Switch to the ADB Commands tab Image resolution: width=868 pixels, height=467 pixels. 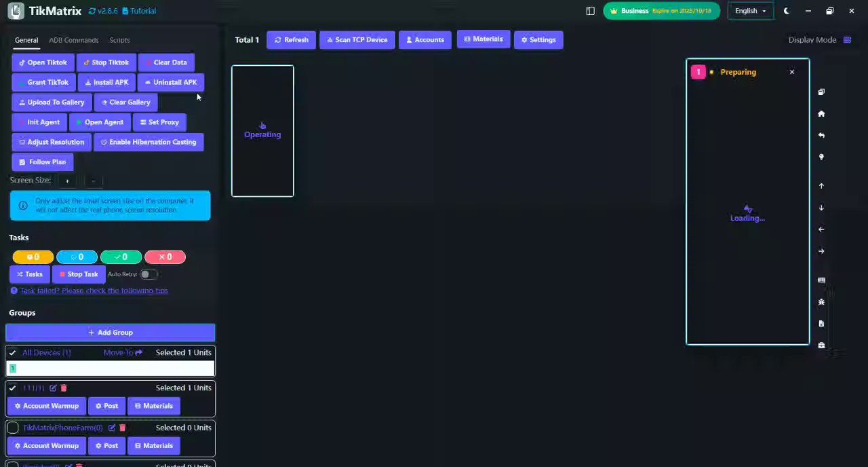pos(73,40)
